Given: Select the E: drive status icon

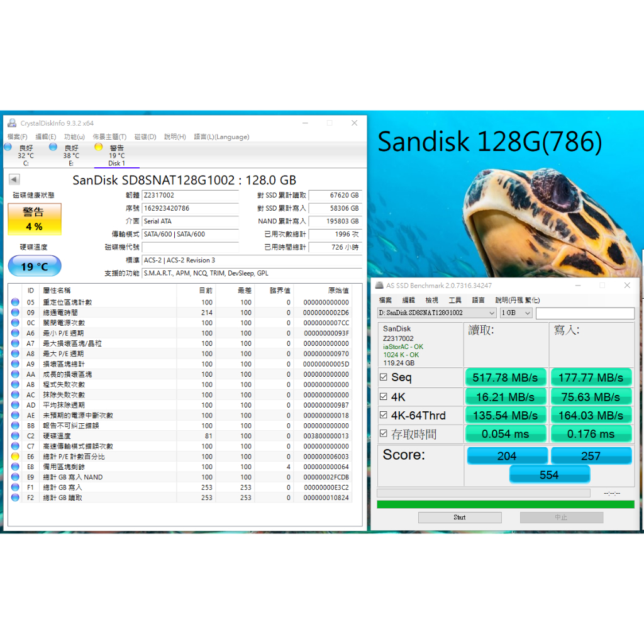Looking at the screenshot, I should click(x=53, y=147).
